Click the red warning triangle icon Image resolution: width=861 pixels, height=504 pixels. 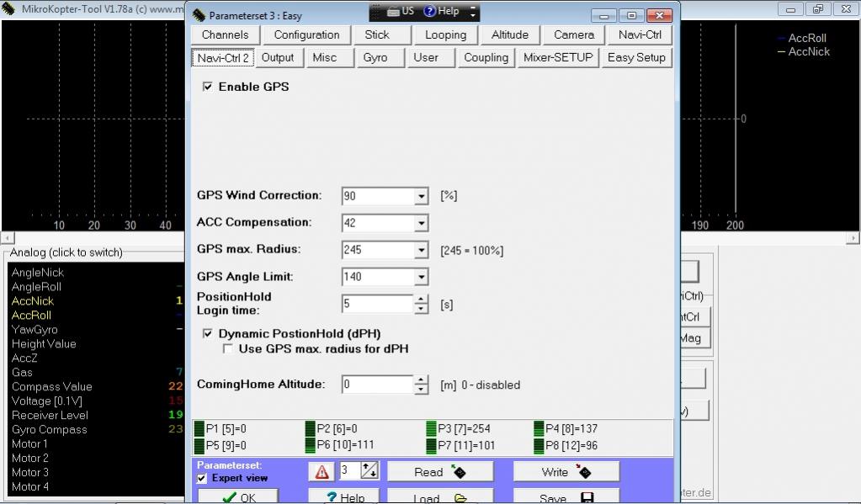pos(322,472)
